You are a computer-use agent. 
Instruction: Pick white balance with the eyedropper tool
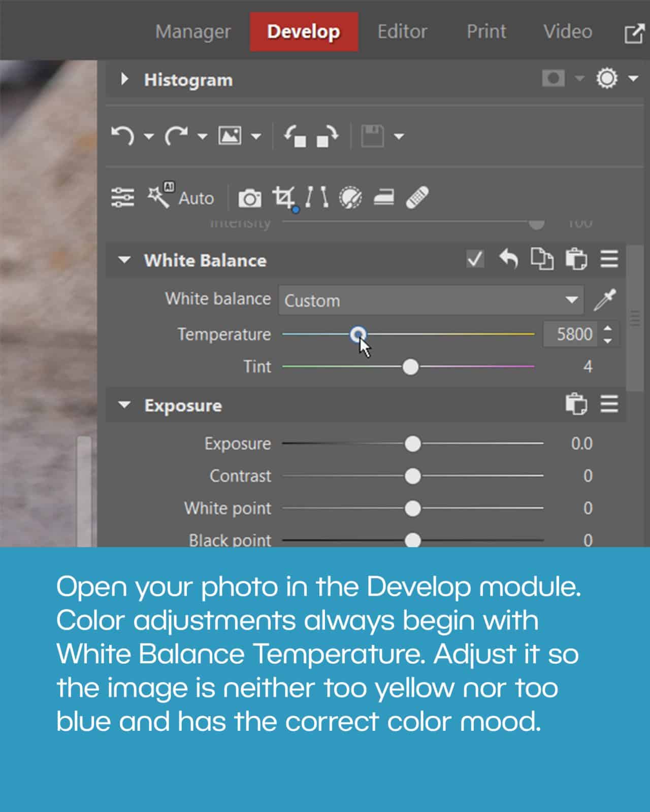click(x=605, y=300)
